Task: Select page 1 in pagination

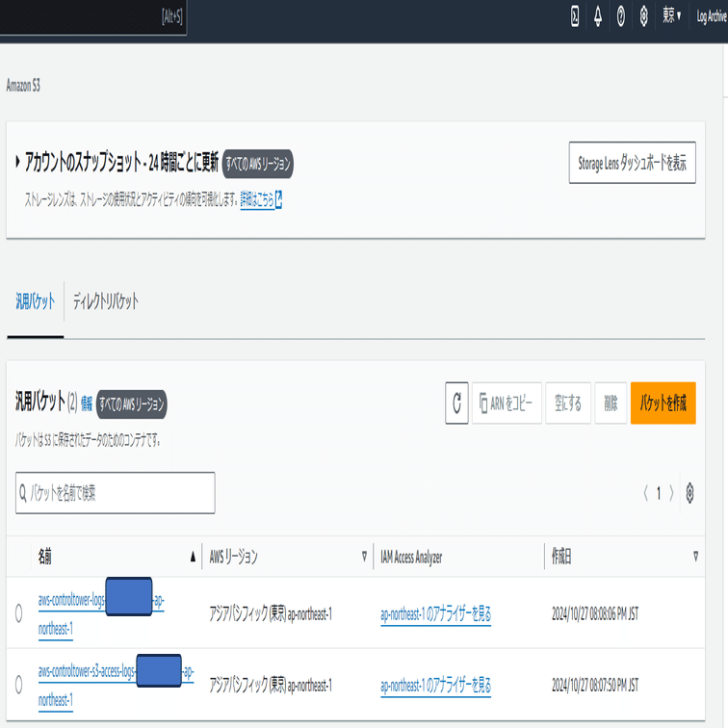Action: (659, 493)
